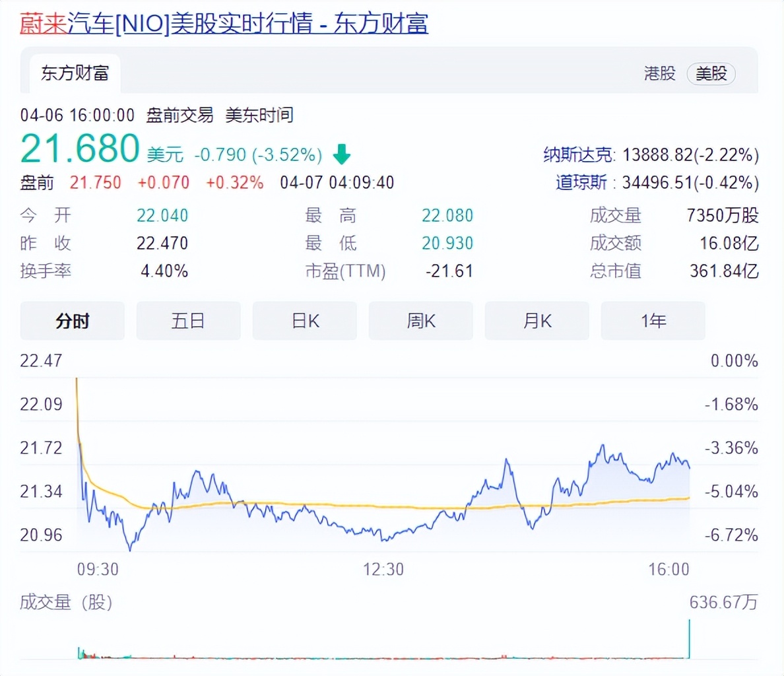Click the 22.47 price axis label
Viewport: 784px width, 676px height.
[42, 360]
